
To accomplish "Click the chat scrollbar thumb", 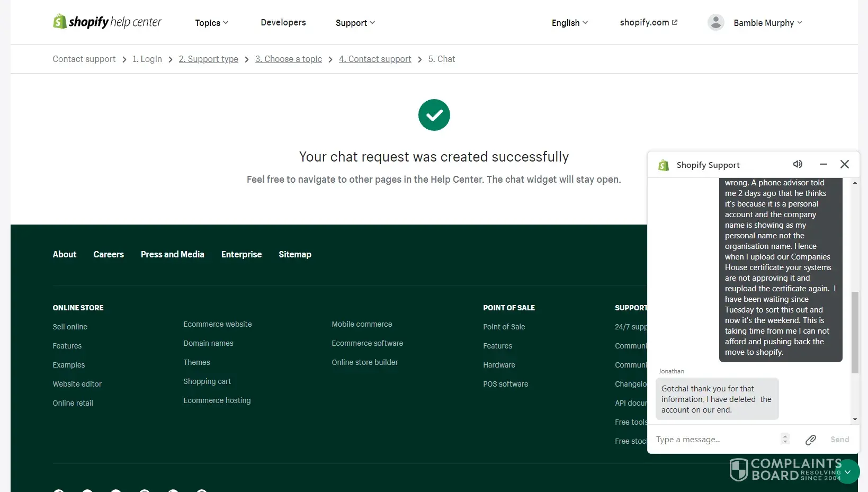I will coord(855,332).
